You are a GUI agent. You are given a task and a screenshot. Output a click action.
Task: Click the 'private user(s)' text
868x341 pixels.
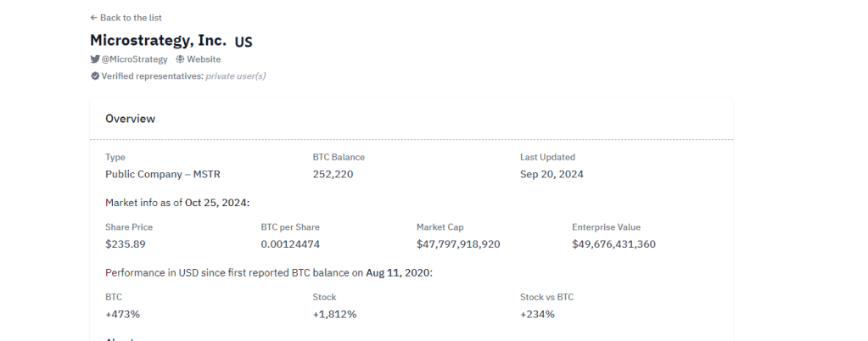point(236,76)
